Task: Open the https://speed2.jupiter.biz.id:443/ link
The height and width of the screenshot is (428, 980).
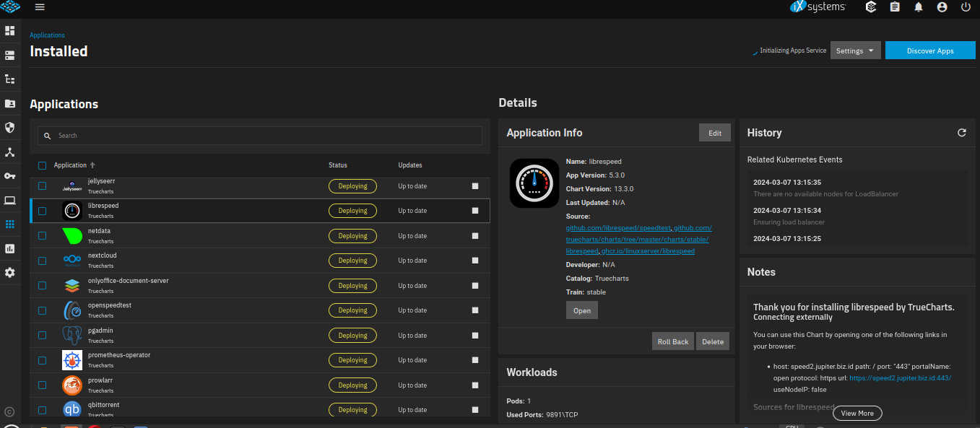Action: point(900,377)
